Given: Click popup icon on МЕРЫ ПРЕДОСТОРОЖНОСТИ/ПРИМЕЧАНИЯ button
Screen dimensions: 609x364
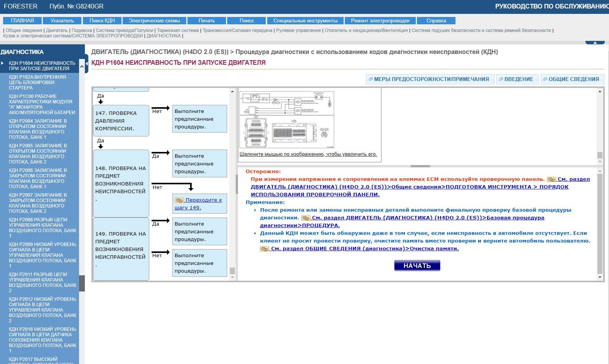Looking at the screenshot, I should pyautogui.click(x=371, y=79).
